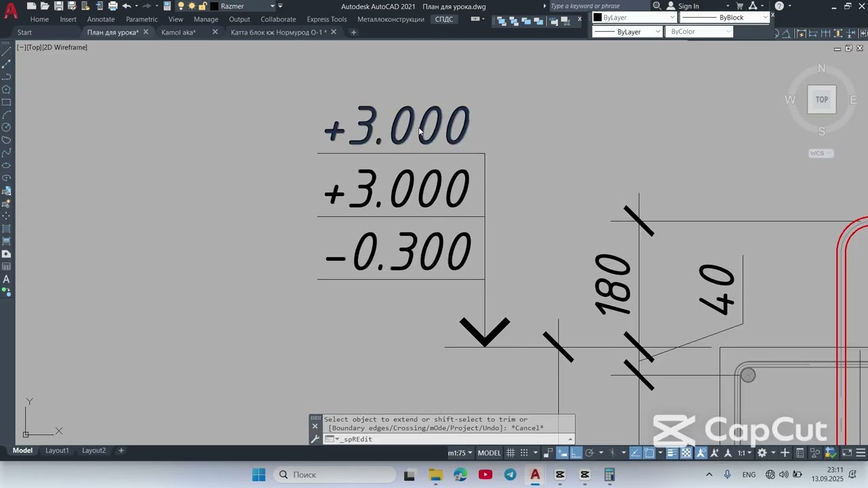Click the layer lightbulb on/off icon
Viewport: 868px width, 488px height.
tap(180, 6)
